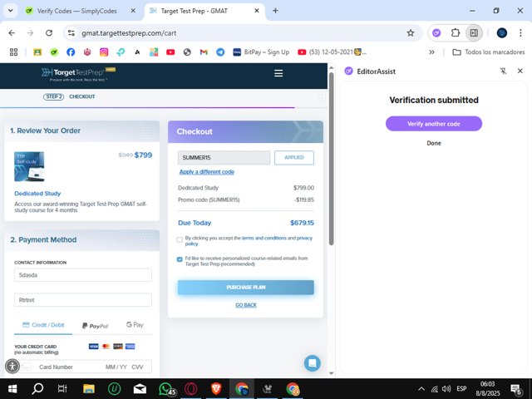This screenshot has height=399, width=532.
Task: Switch to the Target Test Prep - GMAT tab
Action: [194, 11]
